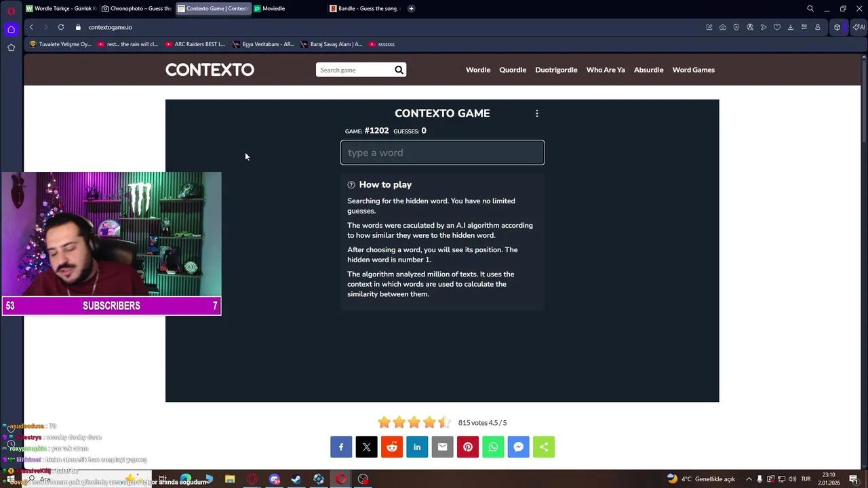Open Absurdle navigation link
This screenshot has width=868, height=488.
[x=648, y=70]
